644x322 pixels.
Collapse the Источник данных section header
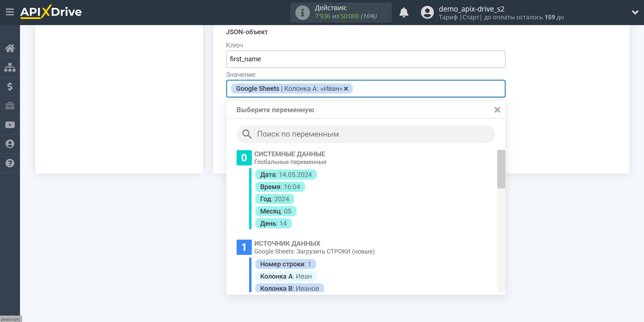coord(287,244)
